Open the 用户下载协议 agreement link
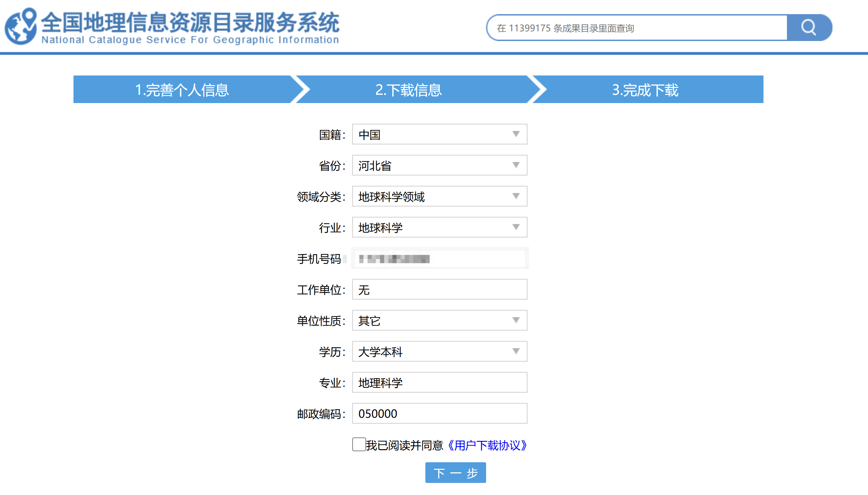Viewport: 868px width, 495px height. [487, 445]
